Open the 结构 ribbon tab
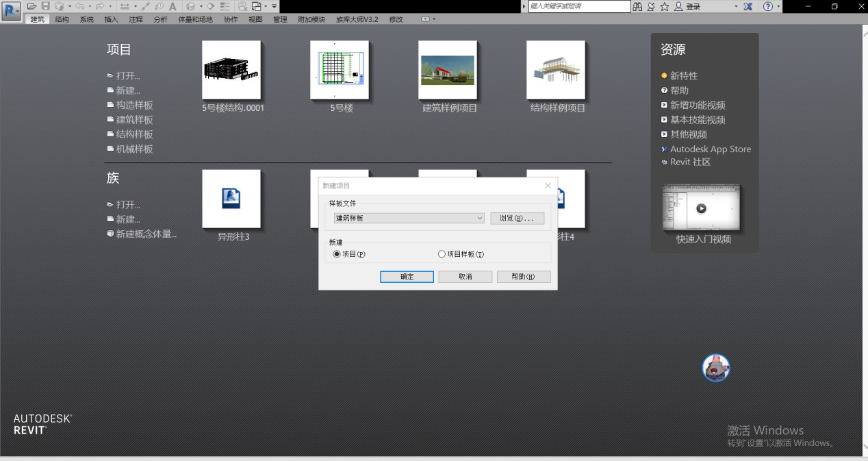The height and width of the screenshot is (461, 868). tap(62, 19)
